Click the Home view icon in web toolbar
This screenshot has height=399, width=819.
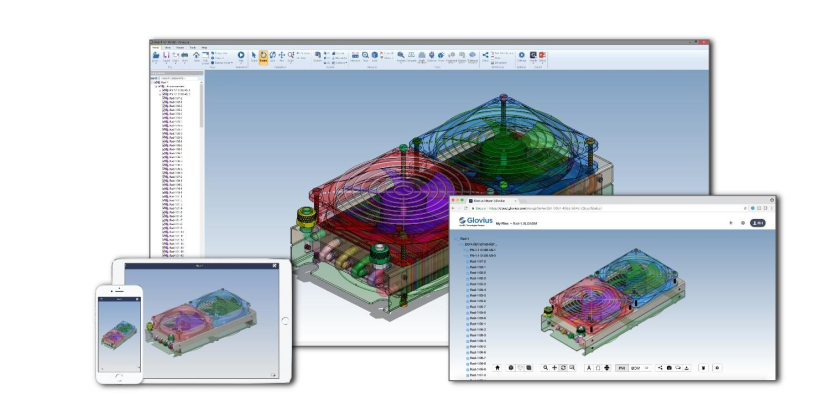tap(497, 368)
